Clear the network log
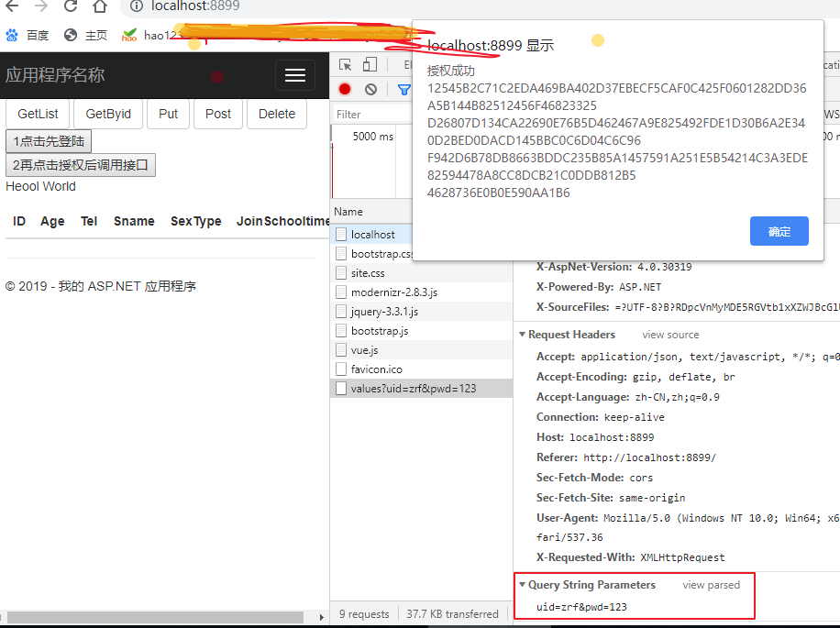Viewport: 840px width, 628px height. (370, 89)
